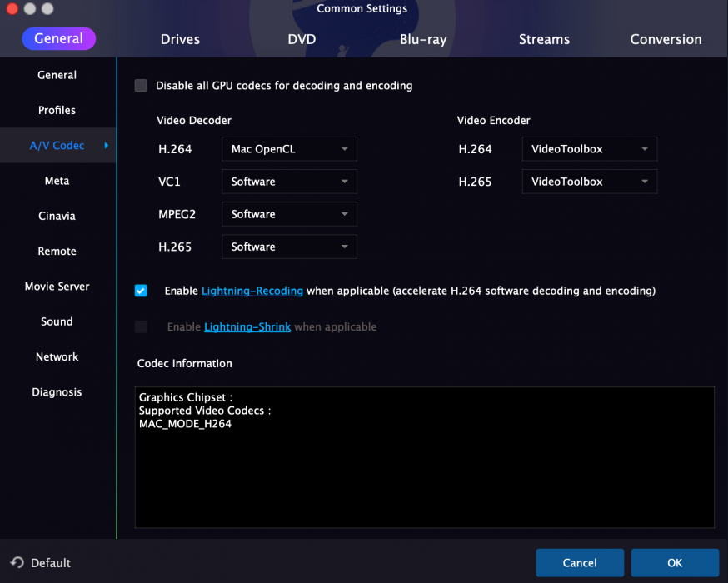728x583 pixels.
Task: Toggle the Enable Lightning-Shrink checkbox
Action: pos(141,326)
